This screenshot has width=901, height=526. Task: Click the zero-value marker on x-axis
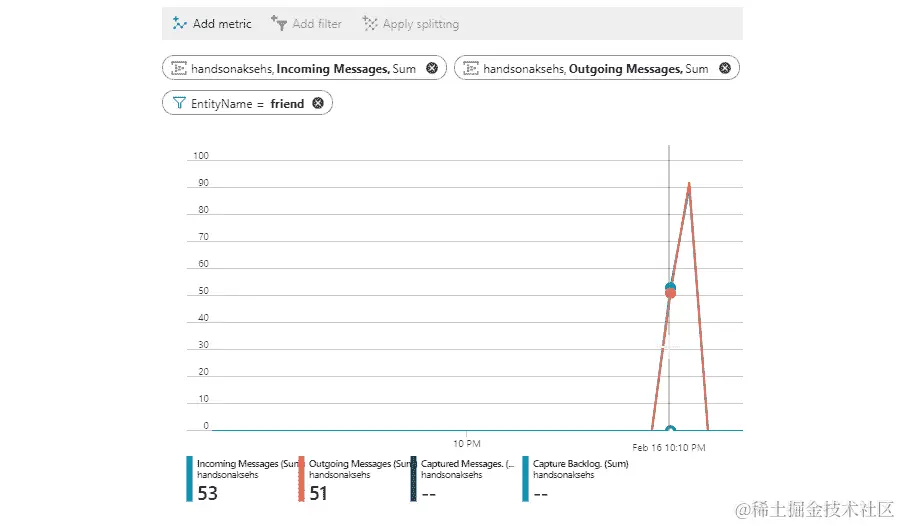[x=670, y=429]
